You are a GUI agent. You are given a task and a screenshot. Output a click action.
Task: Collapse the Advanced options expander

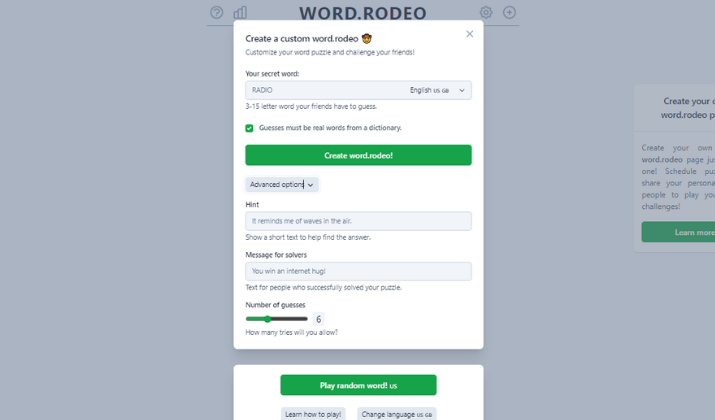pyautogui.click(x=282, y=185)
